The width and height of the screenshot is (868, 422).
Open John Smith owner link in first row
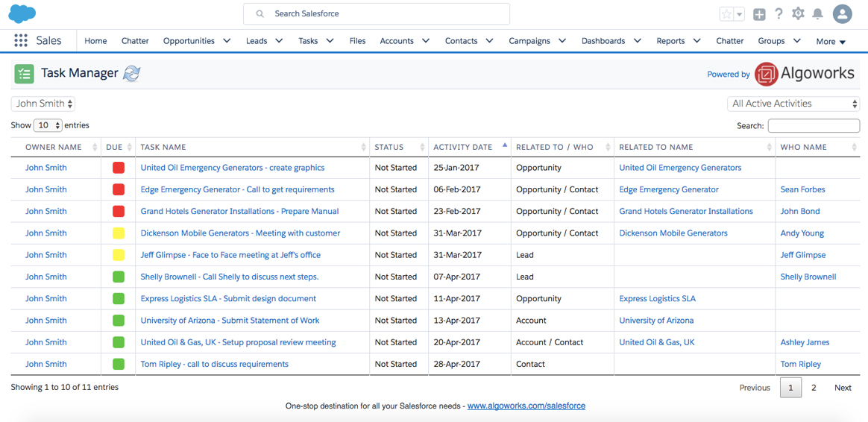click(46, 168)
